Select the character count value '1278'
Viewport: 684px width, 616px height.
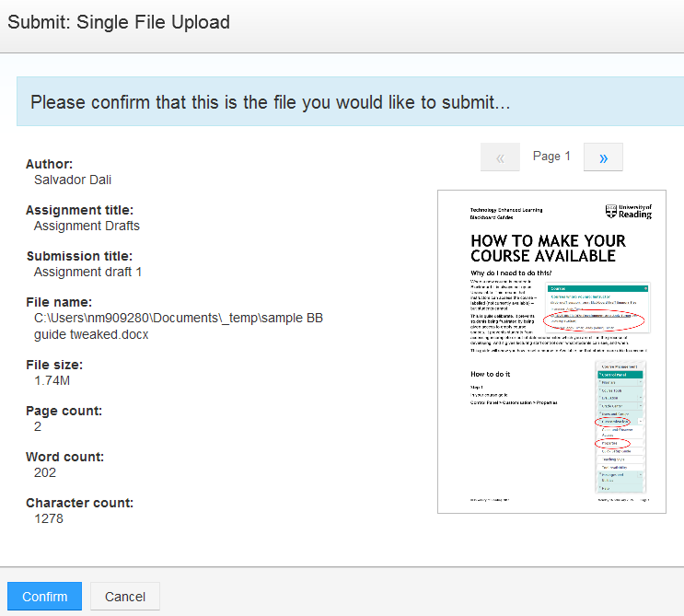49,518
